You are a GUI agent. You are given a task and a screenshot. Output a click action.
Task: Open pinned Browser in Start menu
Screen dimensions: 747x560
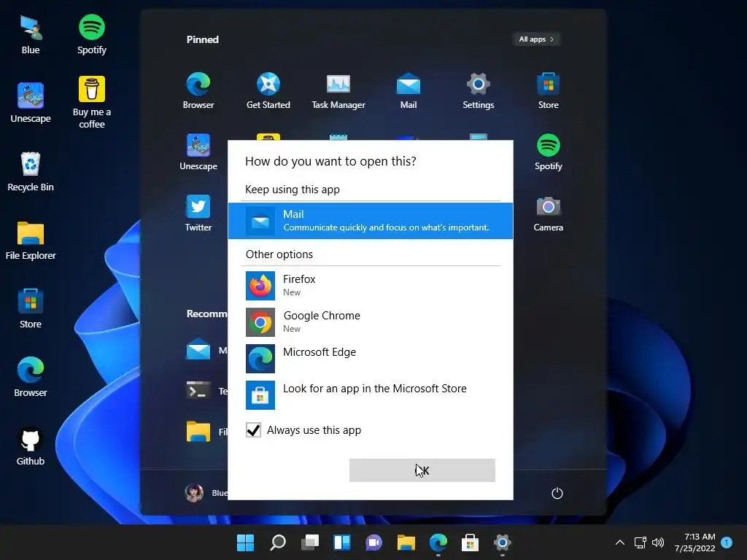(x=198, y=91)
